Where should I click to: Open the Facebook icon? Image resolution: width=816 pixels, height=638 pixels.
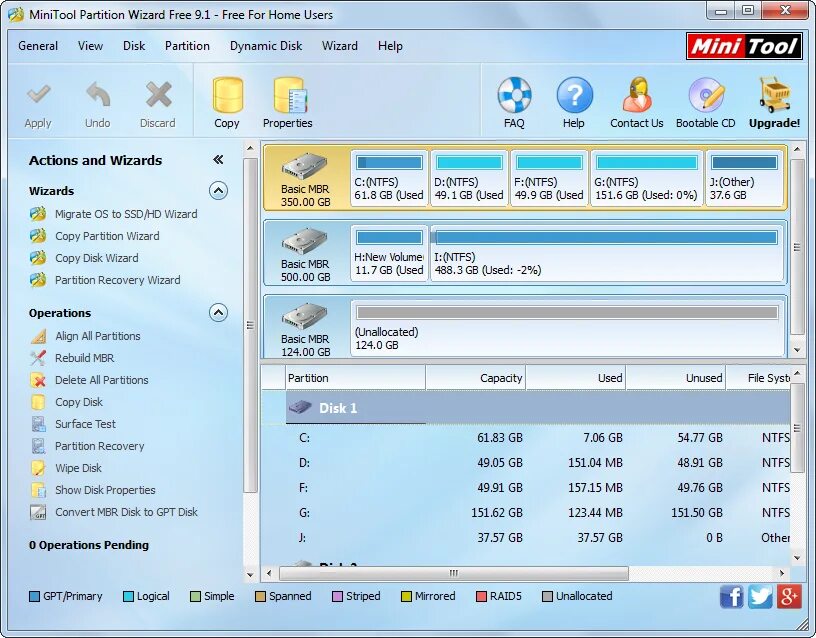[x=732, y=596]
